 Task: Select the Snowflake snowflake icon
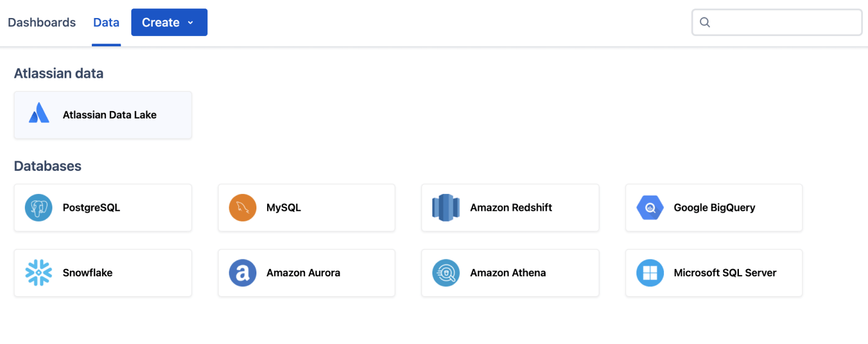pyautogui.click(x=38, y=272)
